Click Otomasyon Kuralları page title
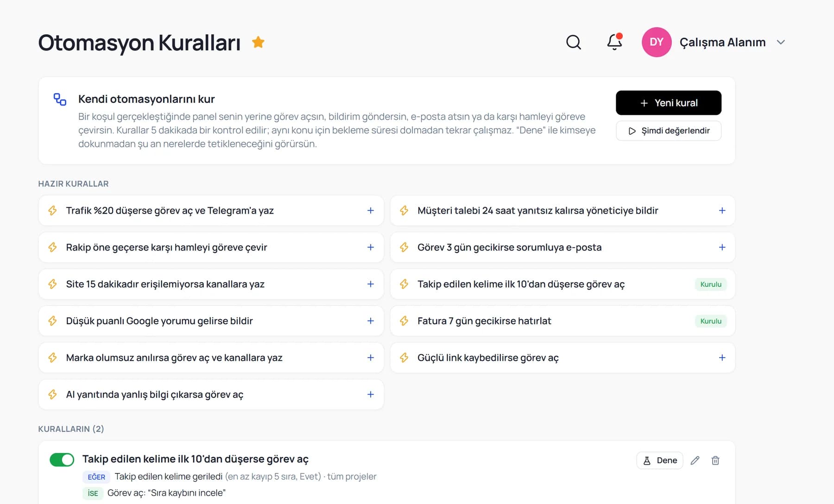 click(x=139, y=43)
